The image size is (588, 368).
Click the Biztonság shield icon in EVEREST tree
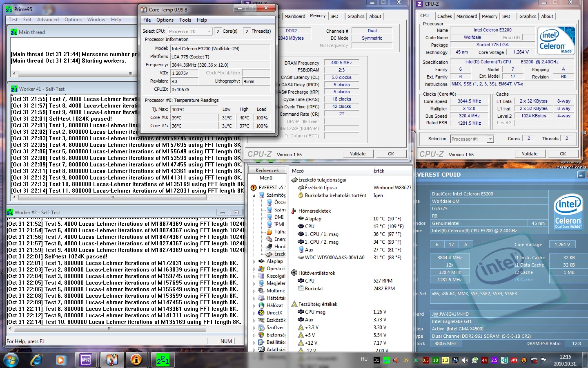point(262,335)
